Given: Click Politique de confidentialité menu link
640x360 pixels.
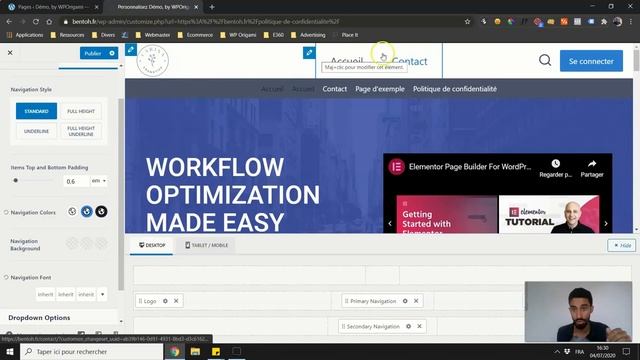Looking at the screenshot, I should click(455, 89).
